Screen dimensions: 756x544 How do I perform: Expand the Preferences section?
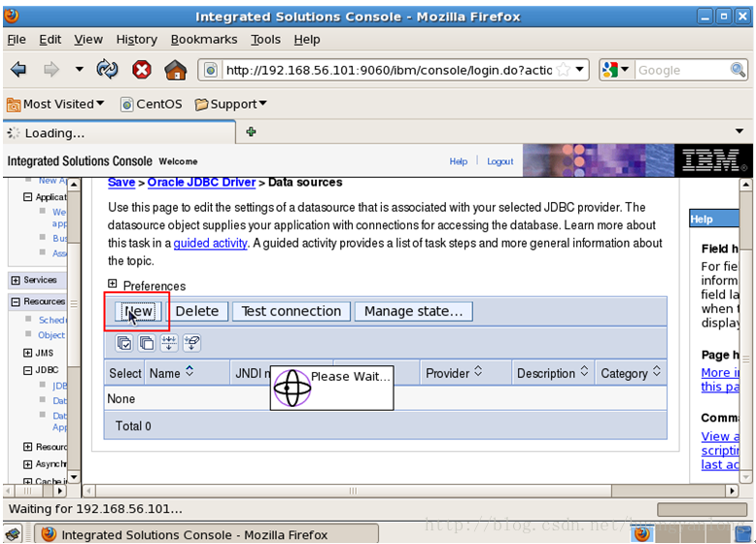[x=113, y=284]
